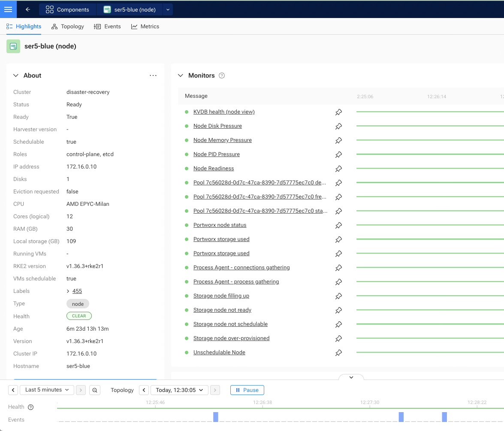The height and width of the screenshot is (431, 504).
Task: Toggle the timeline panel collapse chevron
Action: coord(351,377)
